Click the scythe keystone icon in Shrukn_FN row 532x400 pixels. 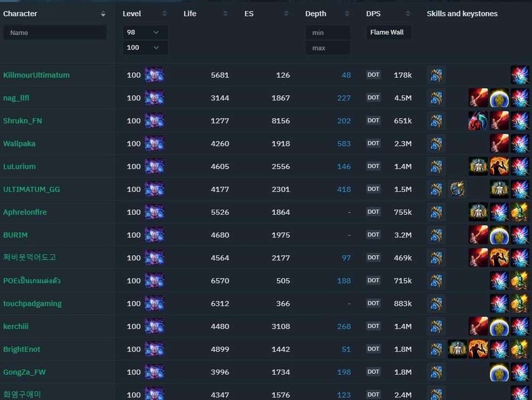(x=478, y=121)
